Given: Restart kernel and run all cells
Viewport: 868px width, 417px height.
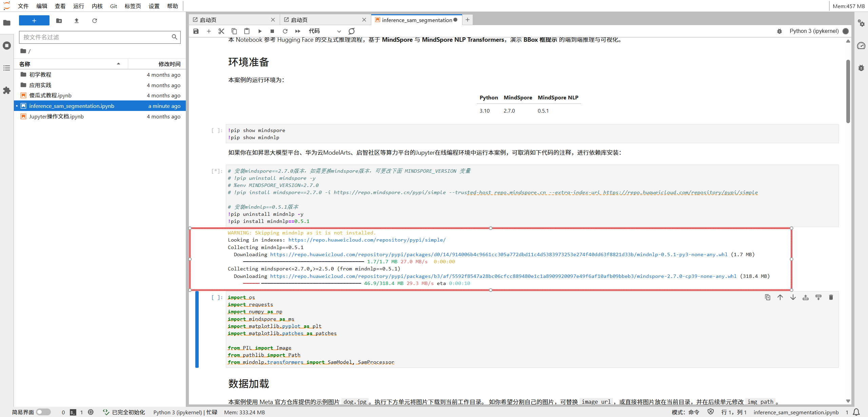Looking at the screenshot, I should [x=298, y=31].
